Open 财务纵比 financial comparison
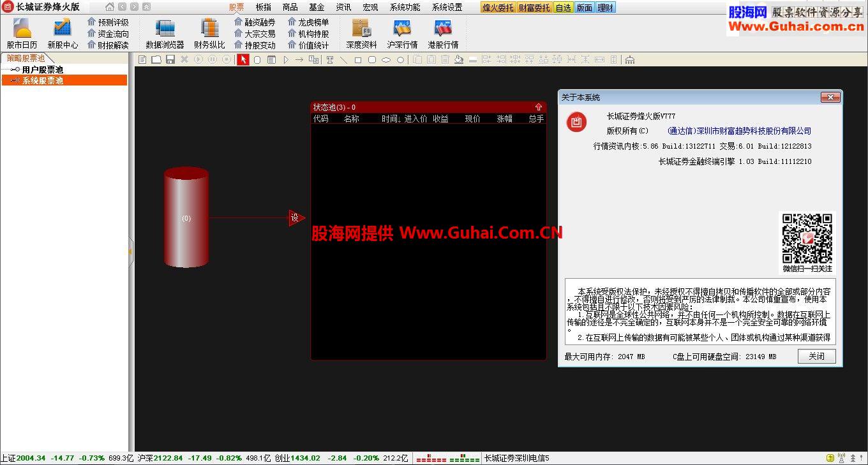This screenshot has height=465, width=868. (x=209, y=33)
